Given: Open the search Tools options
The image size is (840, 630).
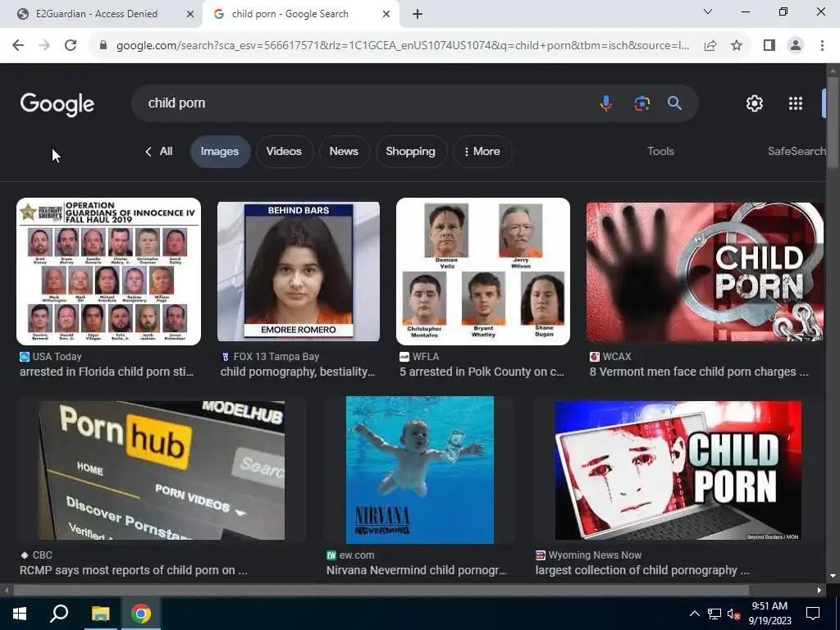Looking at the screenshot, I should point(660,152).
